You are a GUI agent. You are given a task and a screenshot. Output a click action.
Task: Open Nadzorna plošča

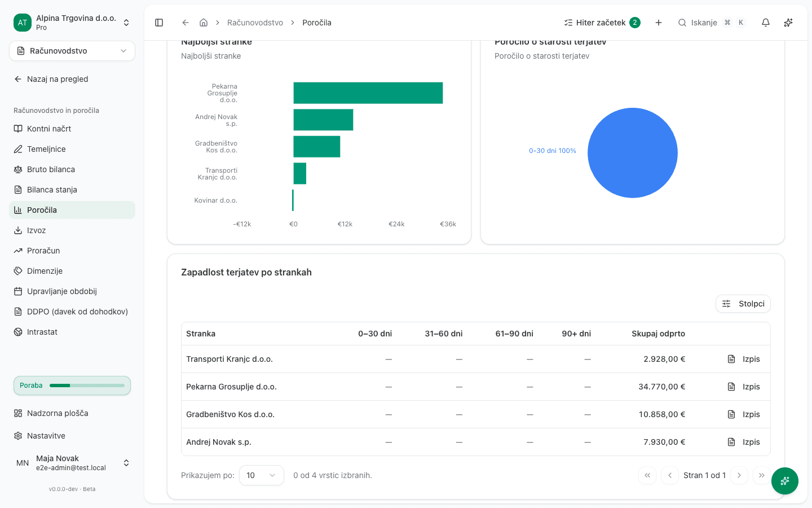(72, 413)
